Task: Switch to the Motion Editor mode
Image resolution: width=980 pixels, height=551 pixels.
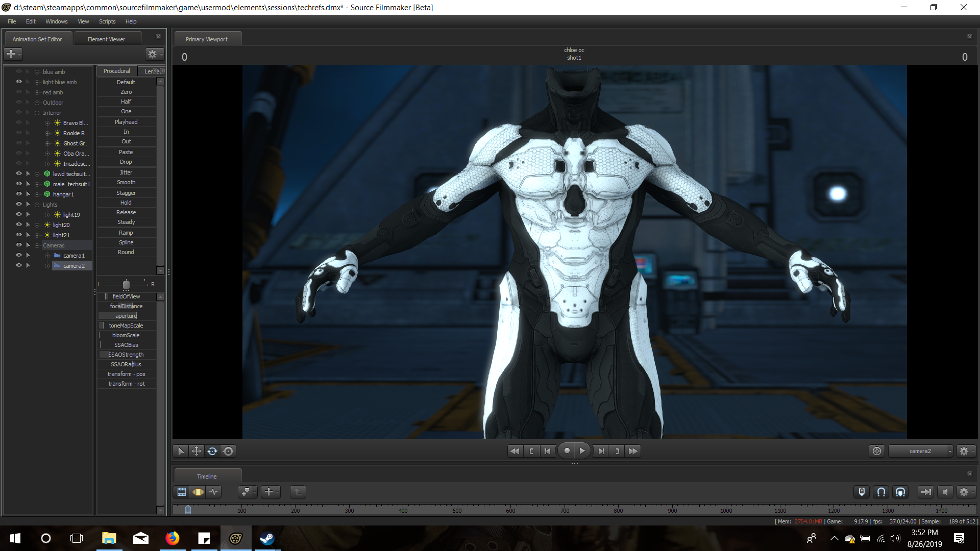Action: 198,492
